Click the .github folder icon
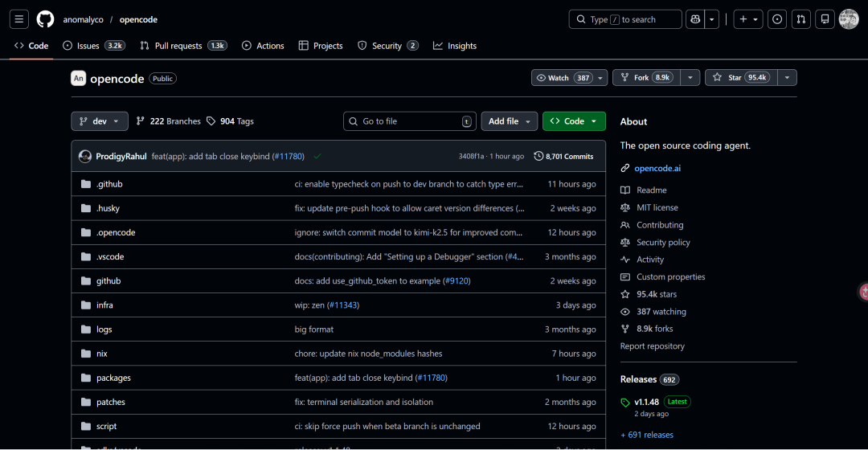Image resolution: width=868 pixels, height=450 pixels. (x=86, y=184)
